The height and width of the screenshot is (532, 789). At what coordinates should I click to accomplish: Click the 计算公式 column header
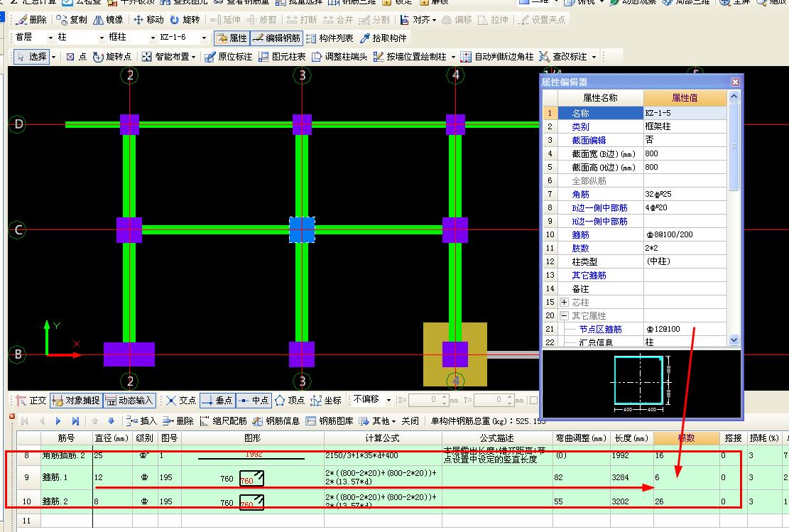pos(382,438)
